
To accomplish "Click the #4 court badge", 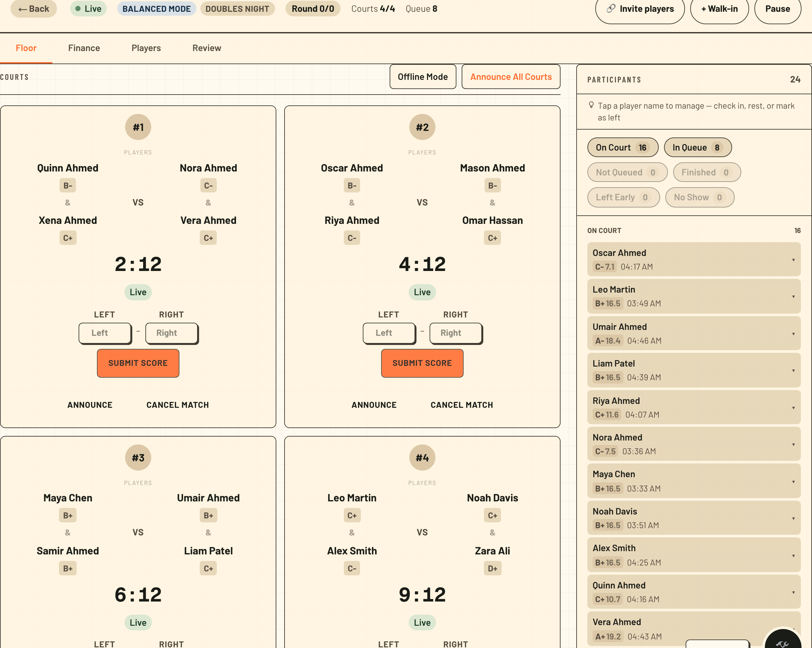I will 422,458.
